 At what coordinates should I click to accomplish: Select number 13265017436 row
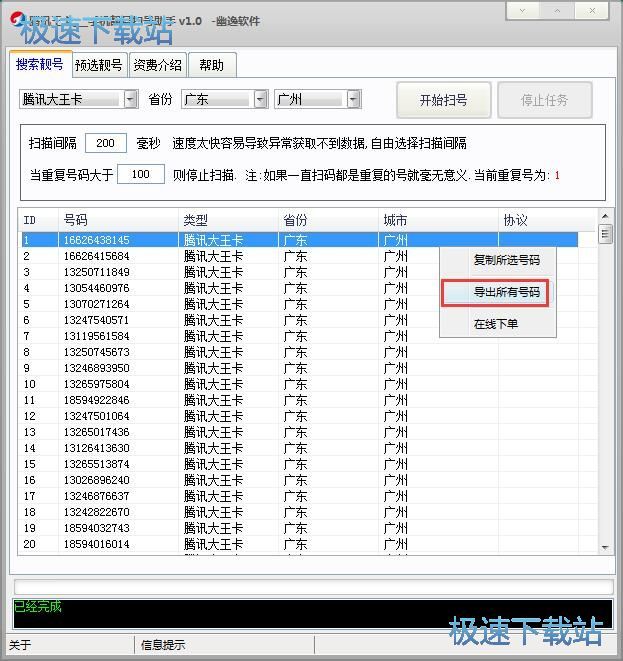(299, 433)
